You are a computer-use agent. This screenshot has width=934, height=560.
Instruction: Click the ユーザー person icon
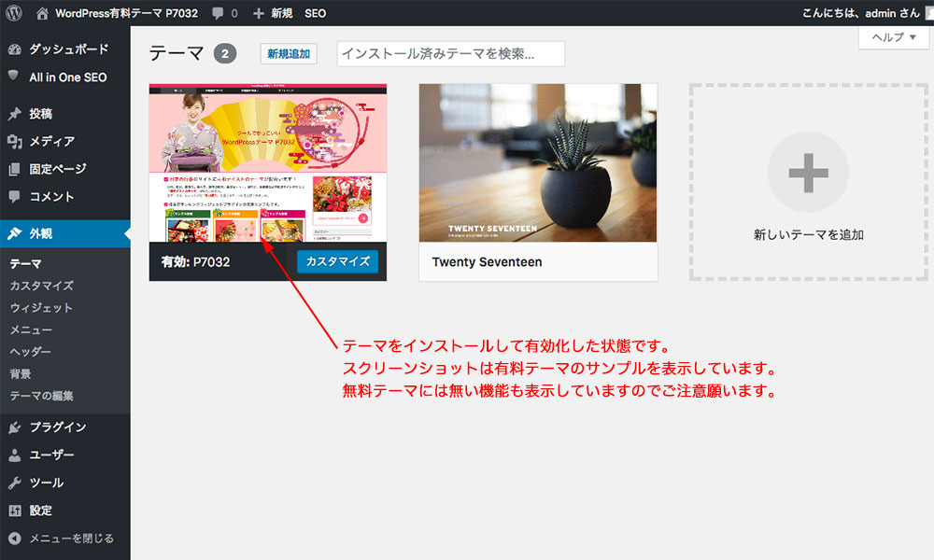point(14,455)
